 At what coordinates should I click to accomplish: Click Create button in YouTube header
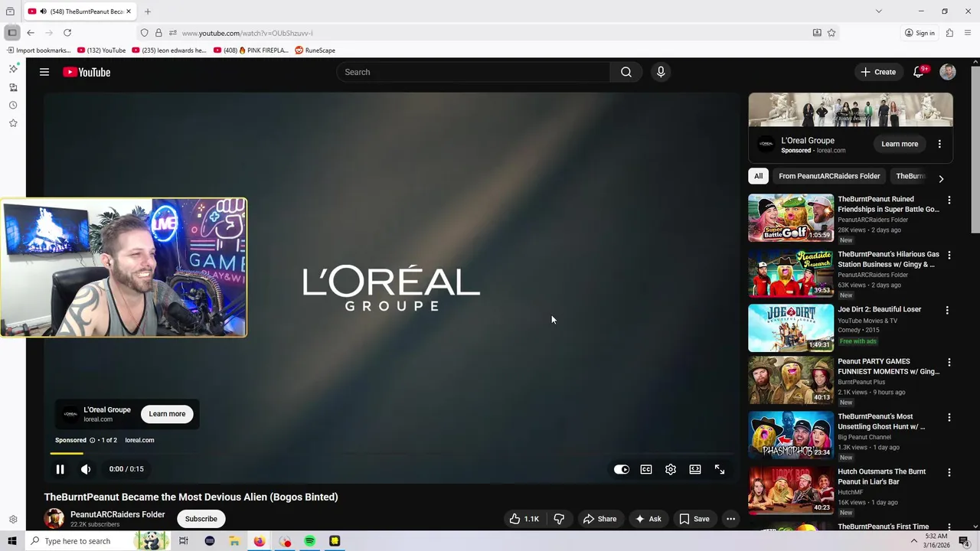tap(878, 72)
